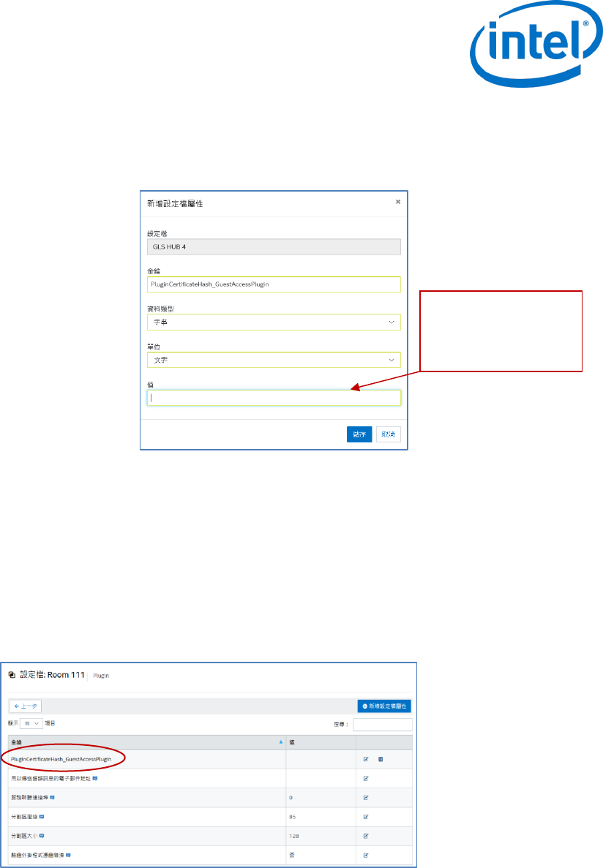This screenshot has width=603, height=868.
Task: Click the profile icon beside 設定檔: Room 111
Action: pos(12,675)
